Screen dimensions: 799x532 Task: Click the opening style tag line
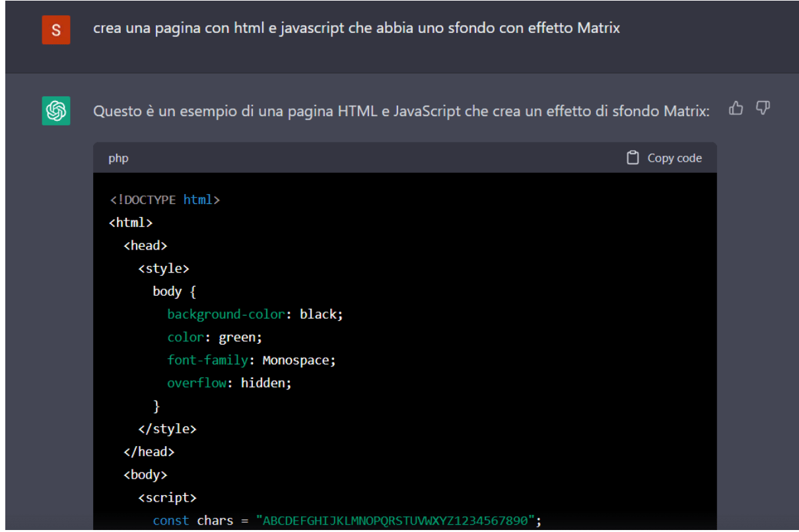[x=164, y=269]
